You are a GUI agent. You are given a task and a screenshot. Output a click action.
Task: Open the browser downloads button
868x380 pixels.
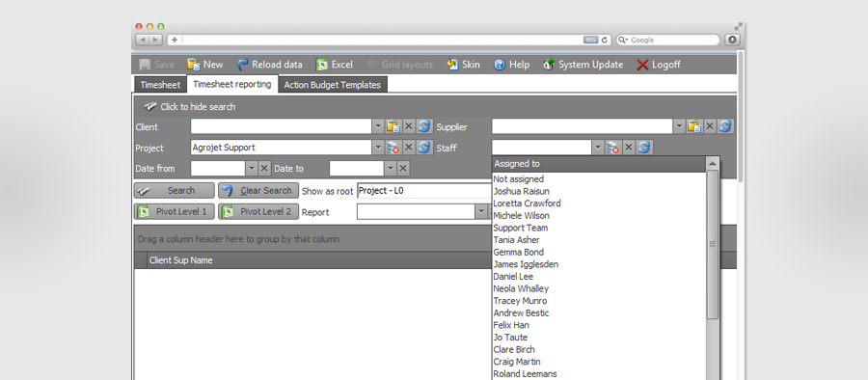pyautogui.click(x=732, y=40)
